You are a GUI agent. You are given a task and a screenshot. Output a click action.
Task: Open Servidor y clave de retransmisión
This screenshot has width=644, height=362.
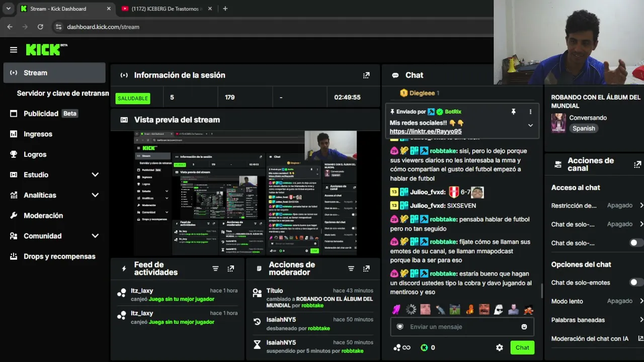pos(63,93)
